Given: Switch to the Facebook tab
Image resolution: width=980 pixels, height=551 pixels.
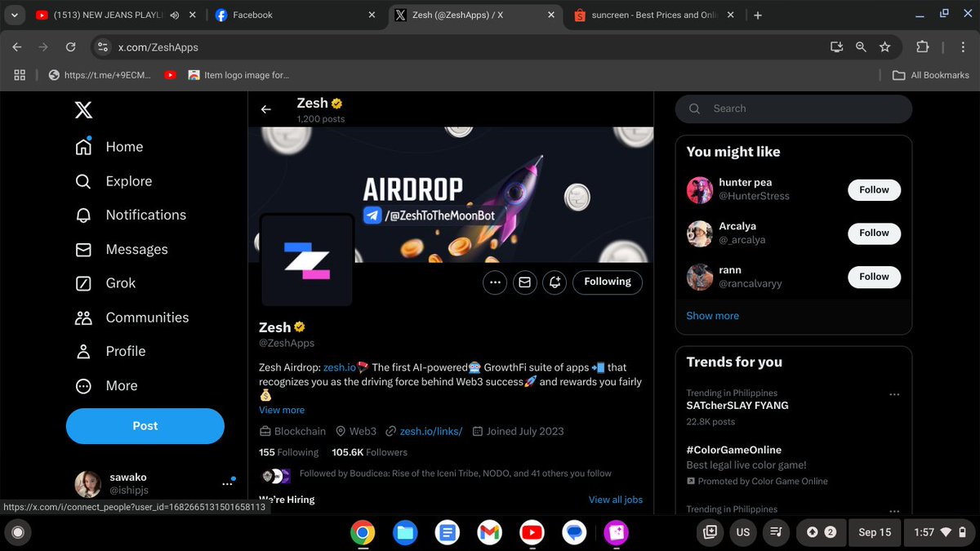Looking at the screenshot, I should [x=296, y=15].
